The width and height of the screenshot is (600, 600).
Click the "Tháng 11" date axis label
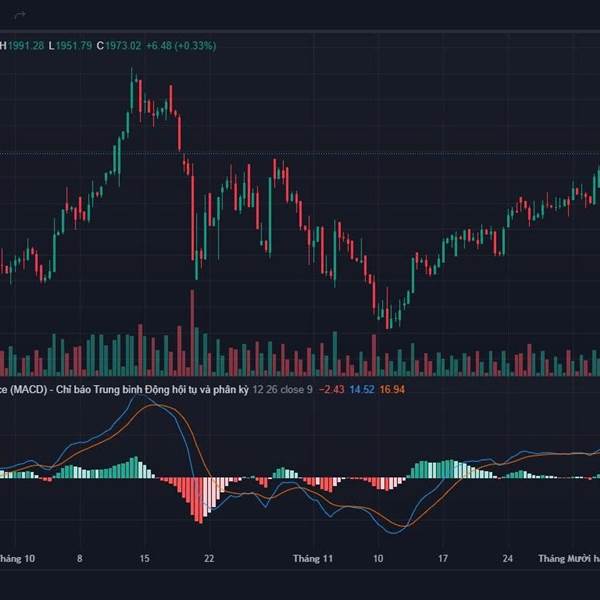coord(313,559)
